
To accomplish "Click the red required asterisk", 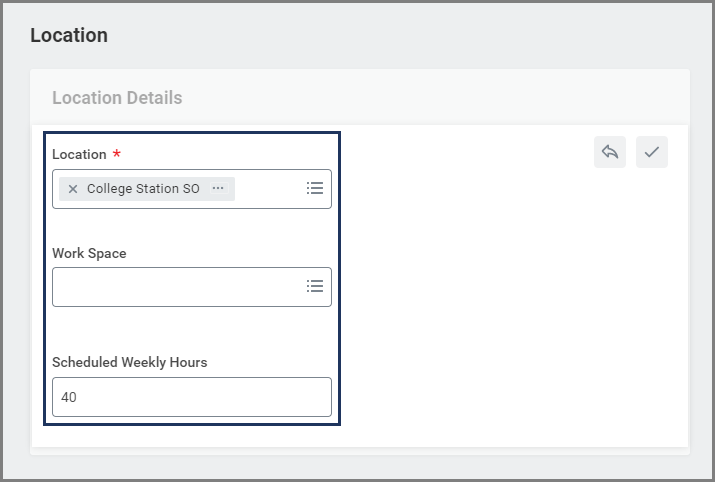I will [116, 155].
